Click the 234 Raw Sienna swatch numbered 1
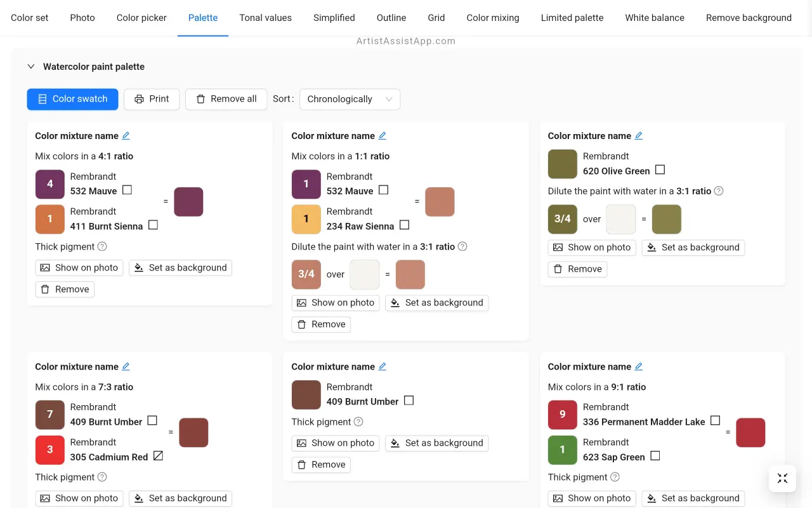Image resolution: width=812 pixels, height=508 pixels. 306,219
